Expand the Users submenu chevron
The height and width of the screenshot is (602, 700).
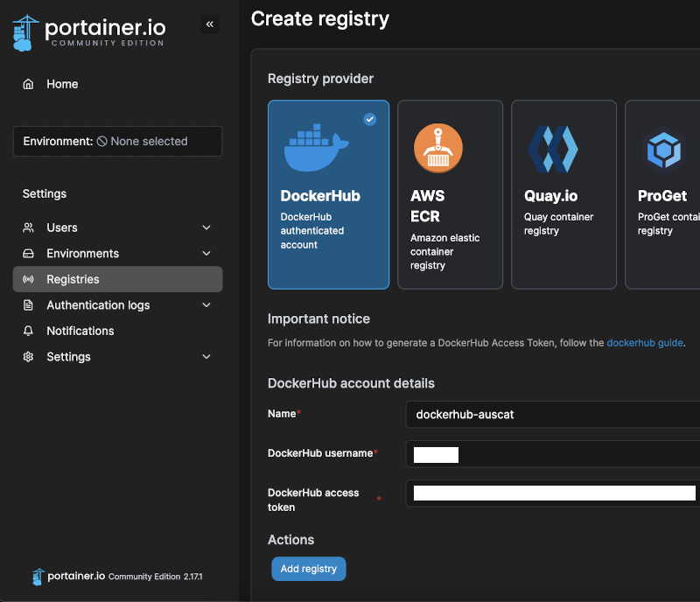click(x=206, y=227)
